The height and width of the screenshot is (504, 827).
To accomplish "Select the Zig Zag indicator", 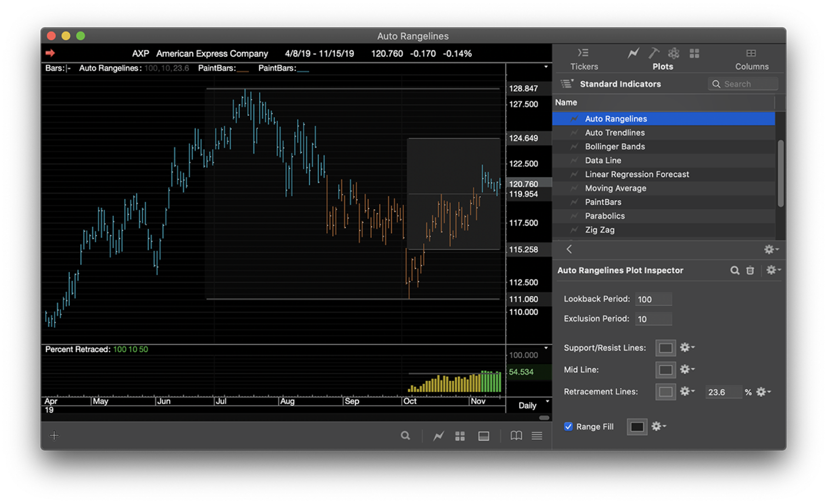I will pos(600,230).
